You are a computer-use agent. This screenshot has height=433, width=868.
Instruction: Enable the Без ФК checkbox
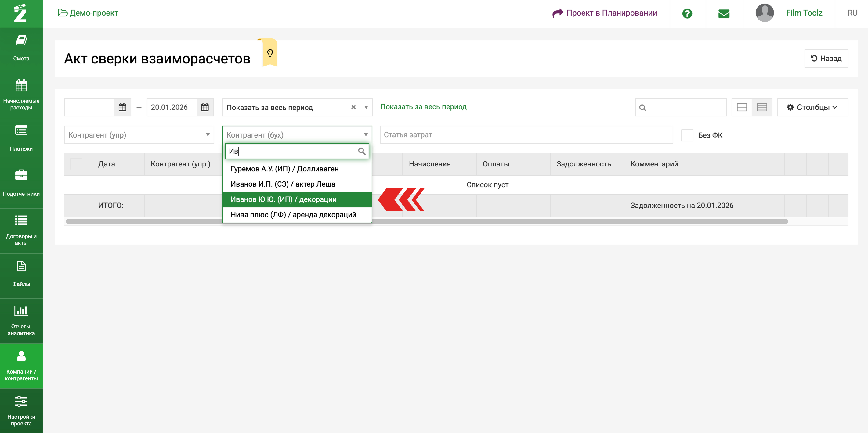pos(687,135)
